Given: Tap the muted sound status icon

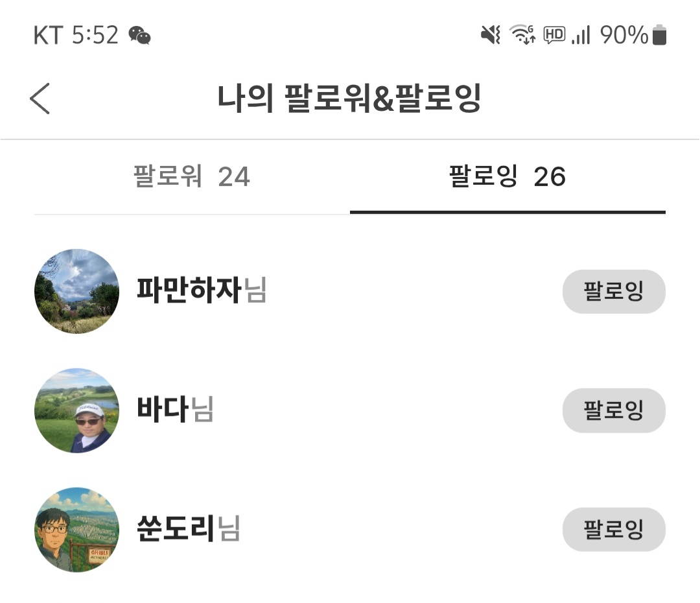Looking at the screenshot, I should [491, 35].
